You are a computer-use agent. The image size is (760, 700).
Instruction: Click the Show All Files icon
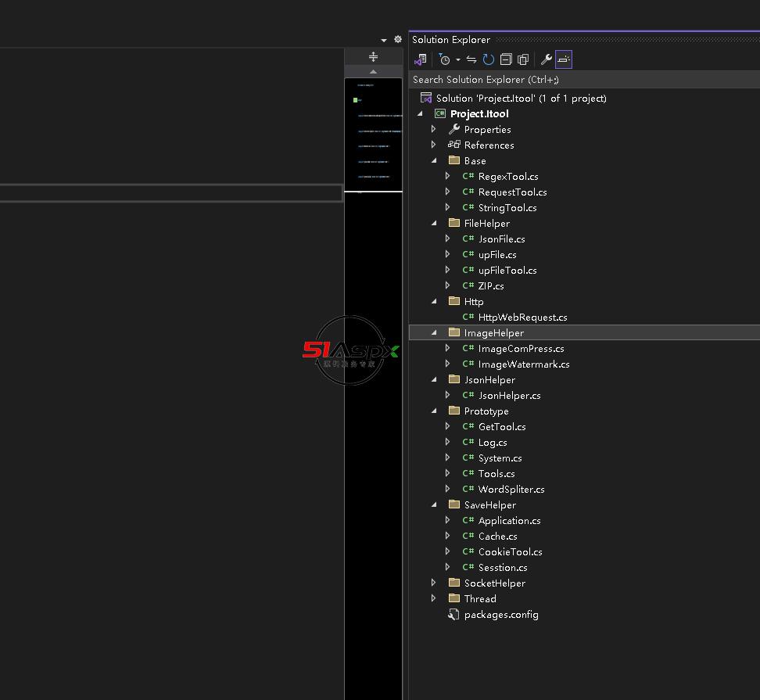coord(523,59)
